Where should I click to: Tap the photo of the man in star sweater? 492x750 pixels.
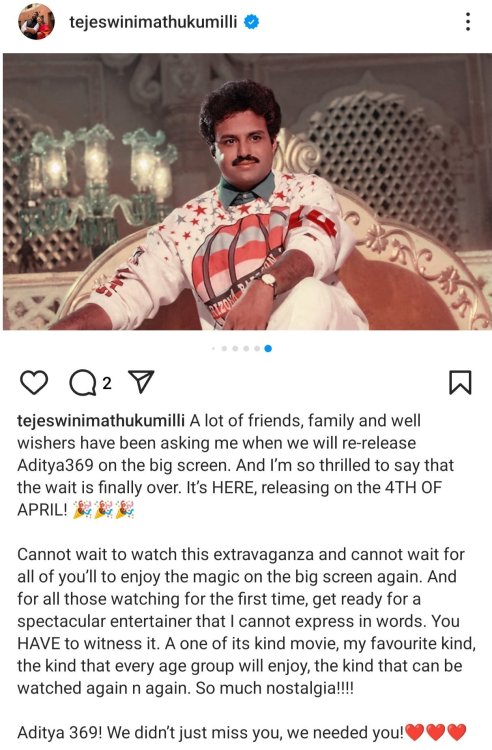click(247, 192)
